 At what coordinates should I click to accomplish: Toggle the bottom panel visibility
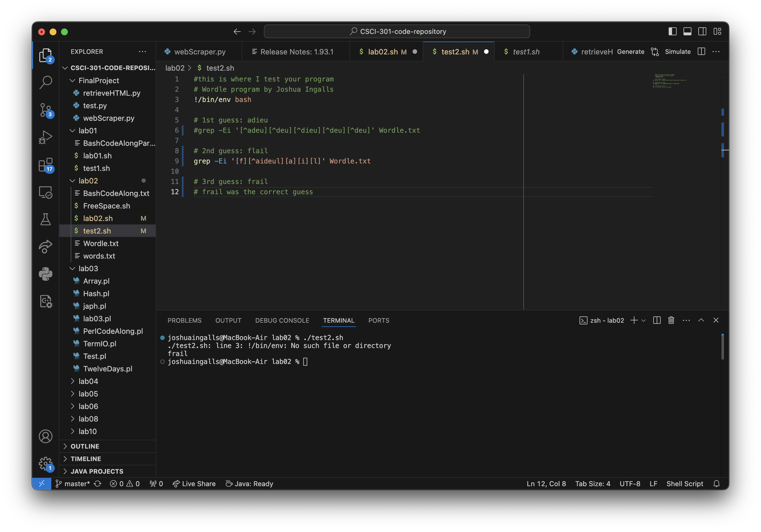687,31
